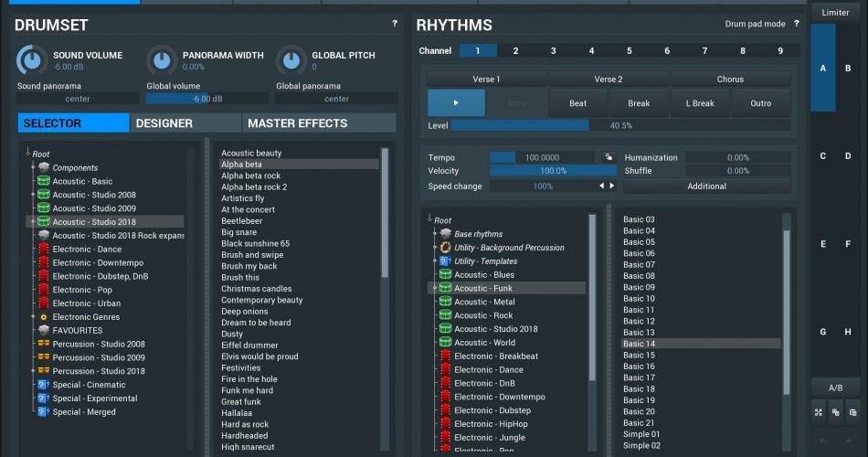Click the drum icon for Acoustic - Metal rhythms
The image size is (868, 457).
click(x=446, y=302)
